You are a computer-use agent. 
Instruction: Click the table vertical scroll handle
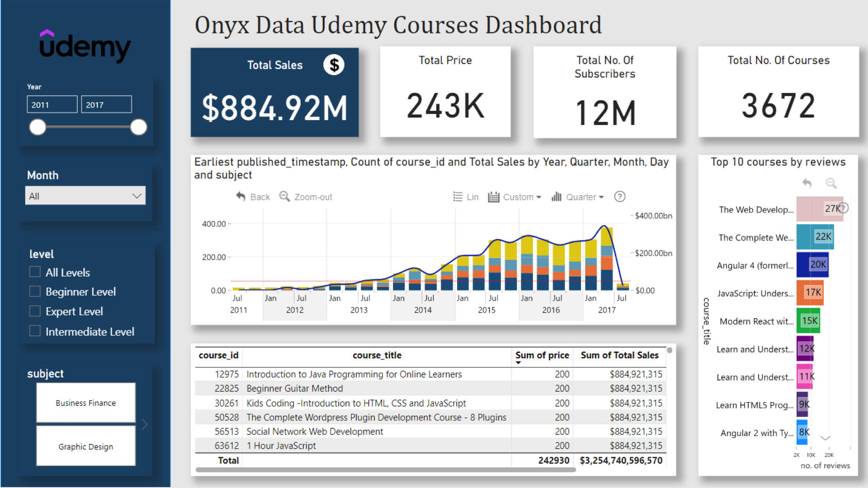click(x=670, y=350)
